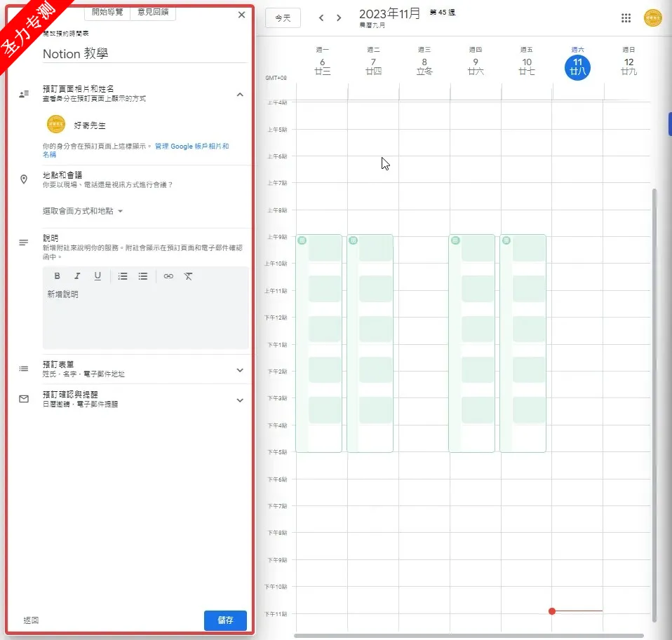Select the numbered list formatting icon
Viewport: 672px width, 640px height.
click(x=123, y=275)
